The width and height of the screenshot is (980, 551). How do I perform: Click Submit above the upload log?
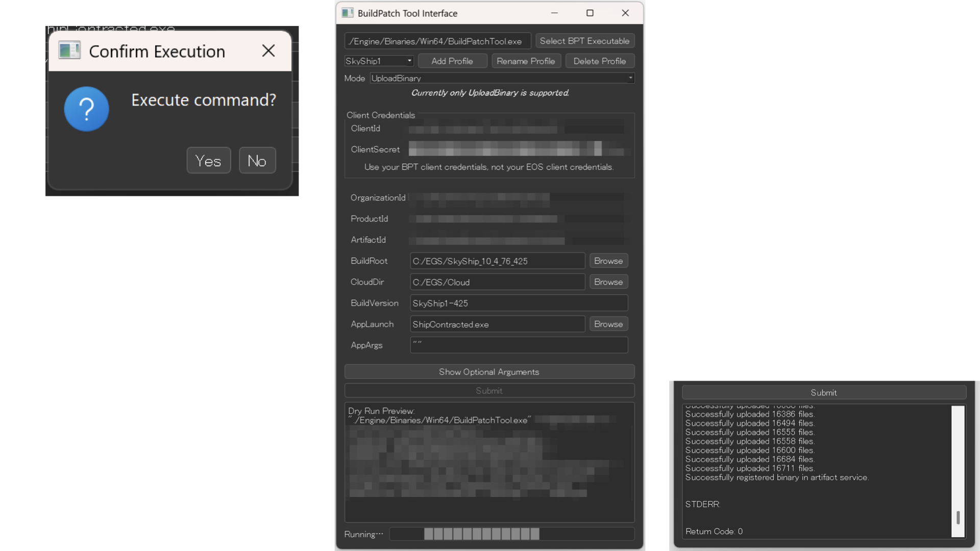[x=823, y=392]
